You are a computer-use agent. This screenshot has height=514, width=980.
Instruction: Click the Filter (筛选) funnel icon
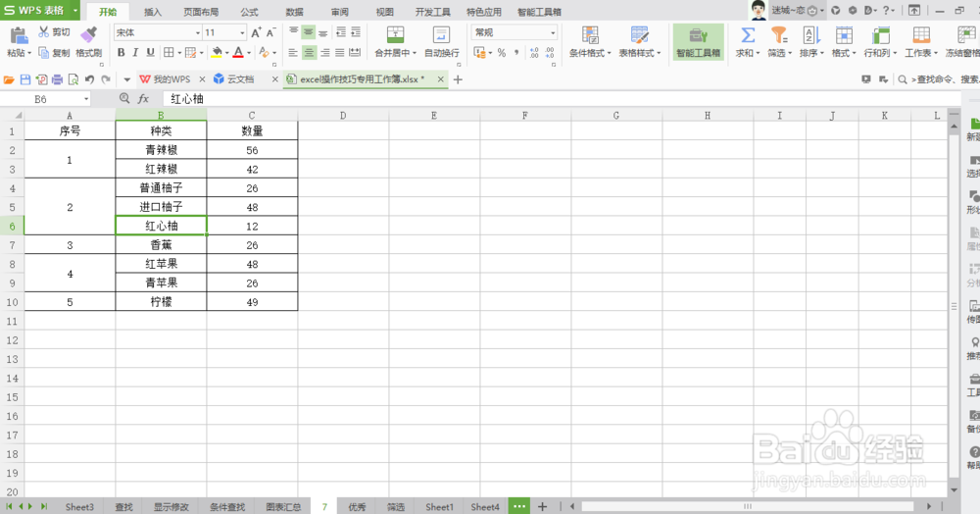coord(778,35)
